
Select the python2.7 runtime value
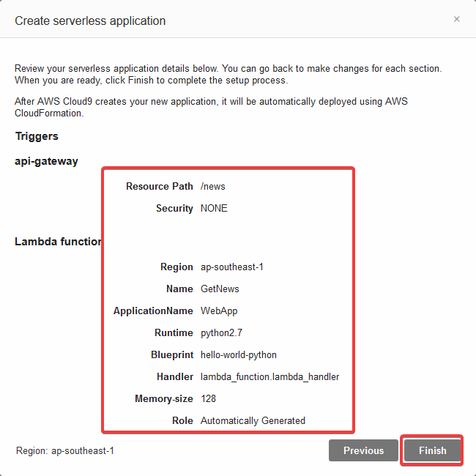pos(221,332)
